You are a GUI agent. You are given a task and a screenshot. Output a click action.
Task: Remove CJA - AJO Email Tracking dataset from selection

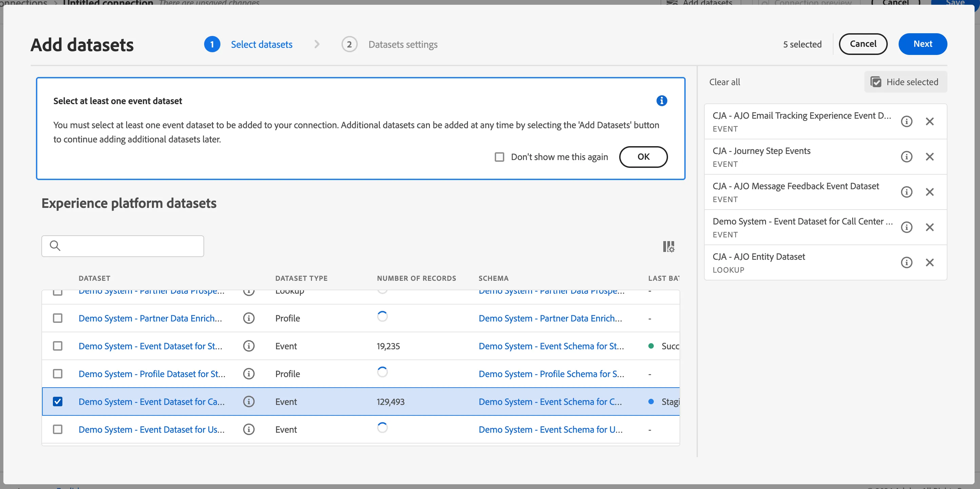(x=930, y=121)
